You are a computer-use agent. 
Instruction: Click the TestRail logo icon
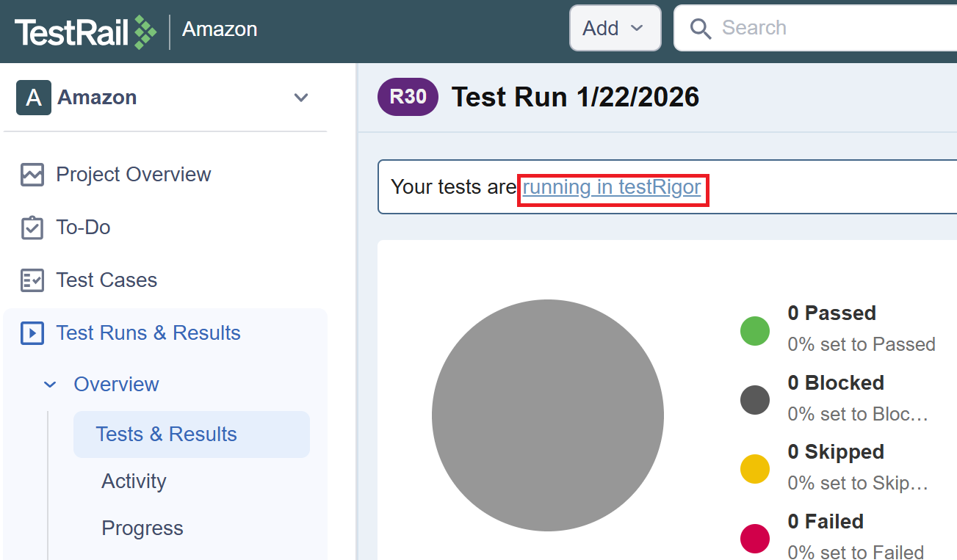click(x=145, y=32)
